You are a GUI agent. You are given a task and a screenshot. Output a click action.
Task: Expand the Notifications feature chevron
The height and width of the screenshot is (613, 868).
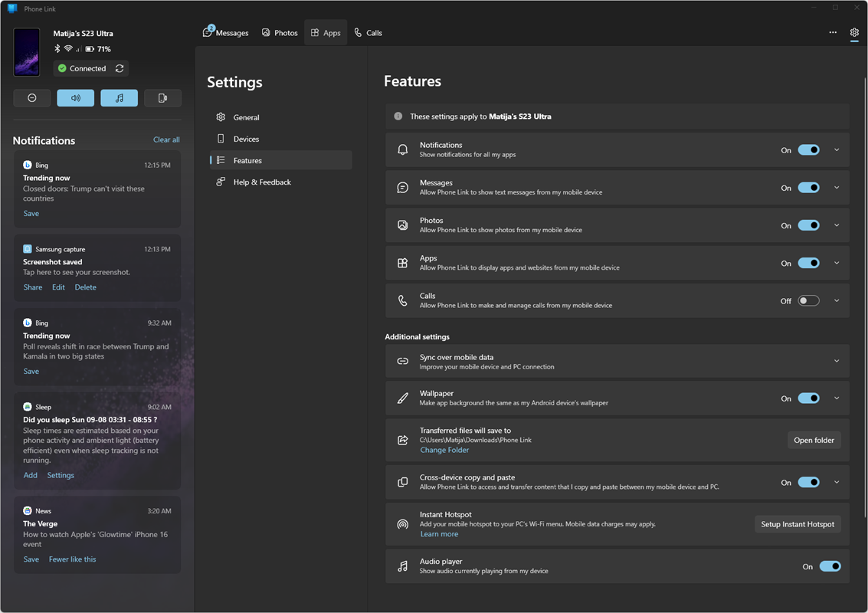837,150
